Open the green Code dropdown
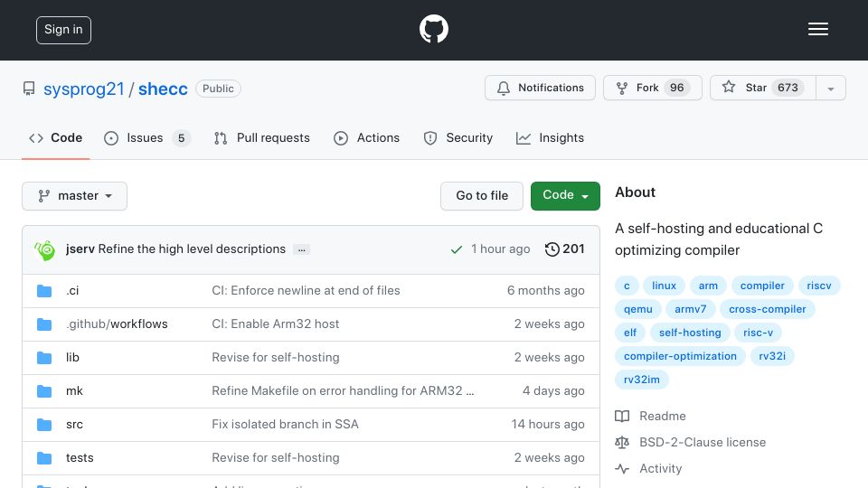868x488 pixels. click(x=565, y=196)
